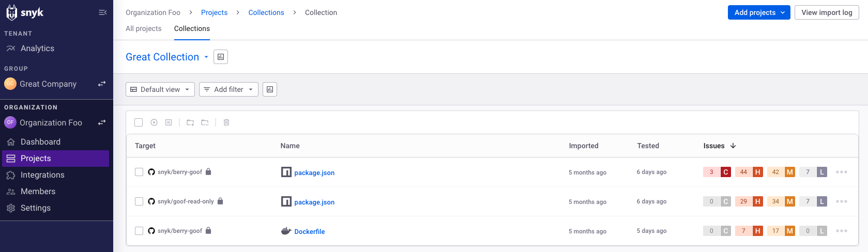Click the trash delete icon in table toolbar

pyautogui.click(x=226, y=122)
